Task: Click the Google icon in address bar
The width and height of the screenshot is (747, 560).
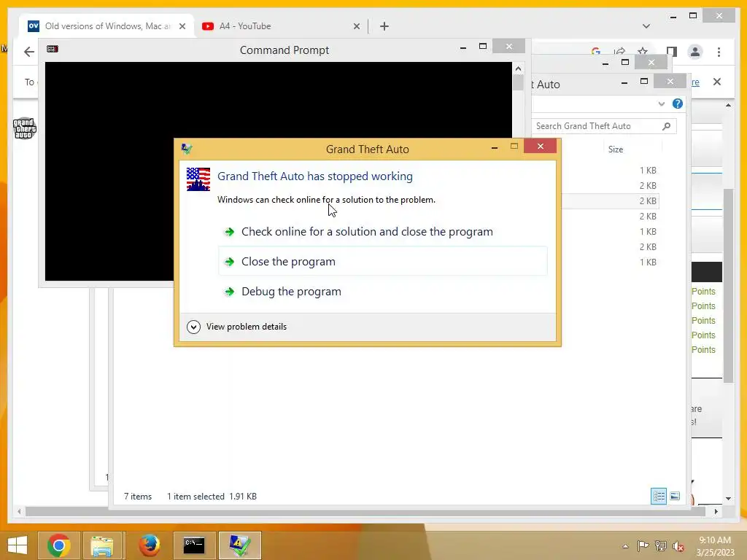Action: pyautogui.click(x=595, y=50)
